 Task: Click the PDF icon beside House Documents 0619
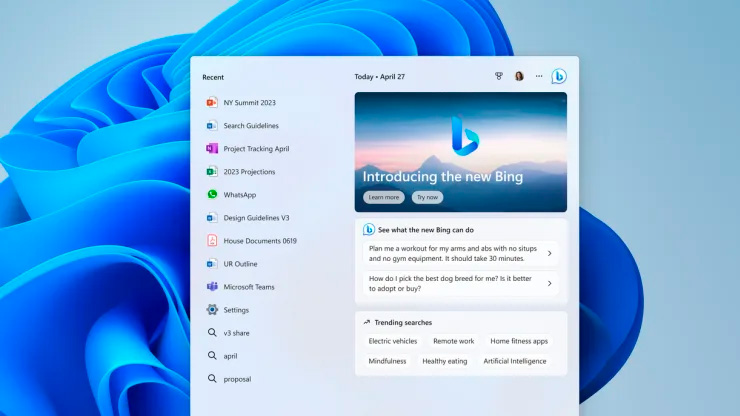[x=212, y=240]
